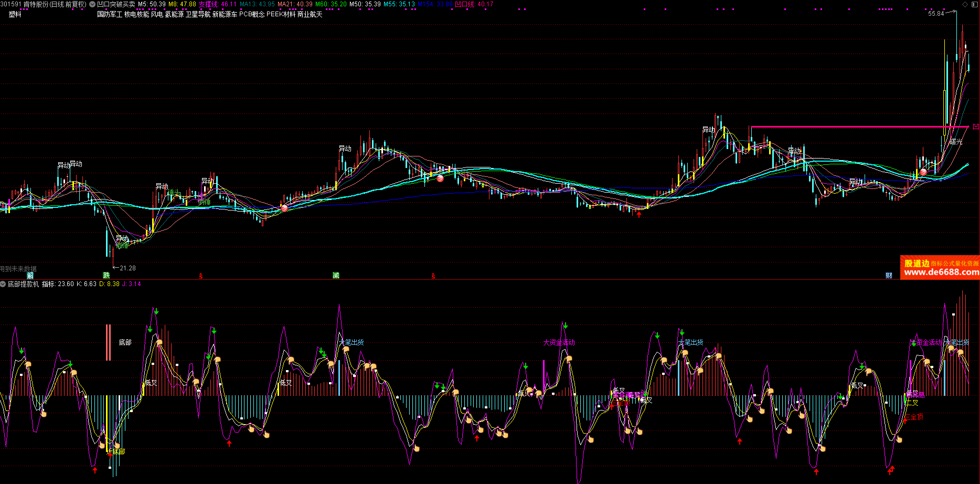
Task: Open the 凹口突破买卖 main indicator dropdown arrow
Action: point(92,4)
